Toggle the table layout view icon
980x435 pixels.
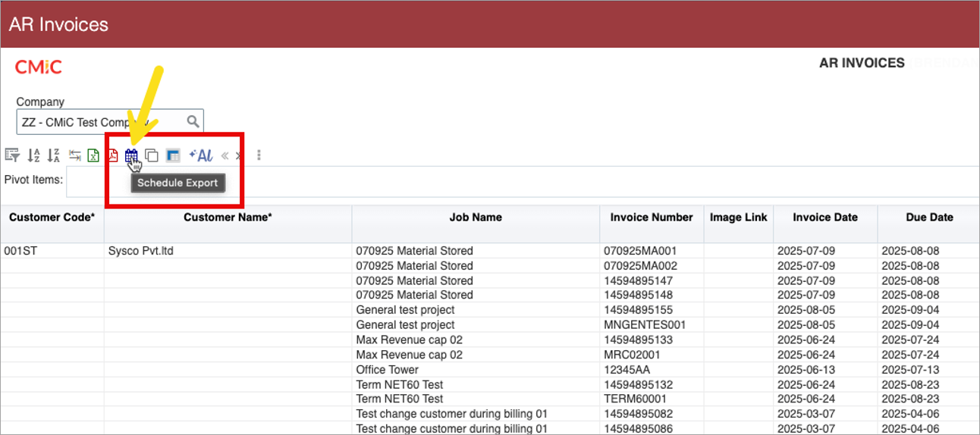click(x=173, y=155)
